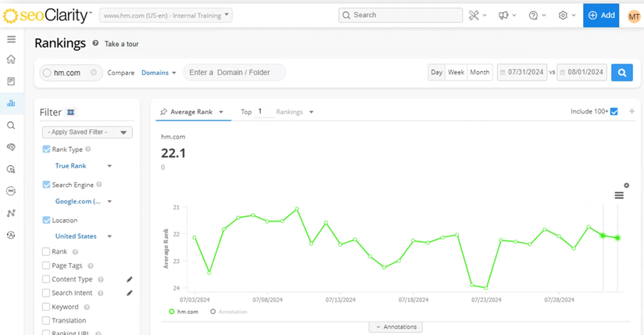Switch to Week granularity
Viewport: 644px width, 335px height.
[x=456, y=72]
